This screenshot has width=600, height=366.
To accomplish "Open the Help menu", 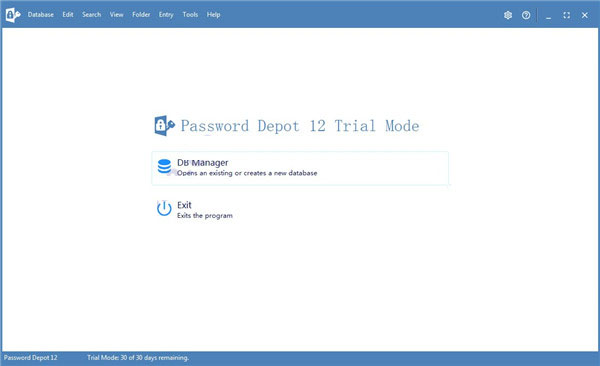I will tap(214, 15).
